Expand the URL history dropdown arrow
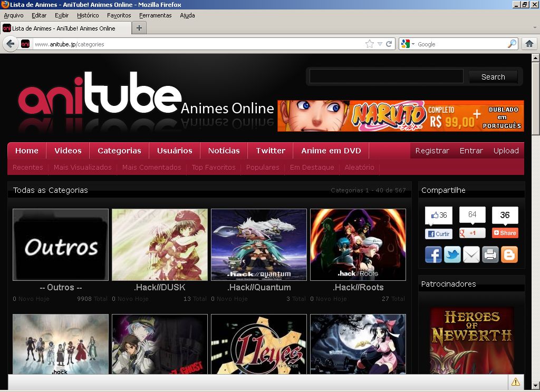Viewport: 540px width, 392px height. [380, 44]
